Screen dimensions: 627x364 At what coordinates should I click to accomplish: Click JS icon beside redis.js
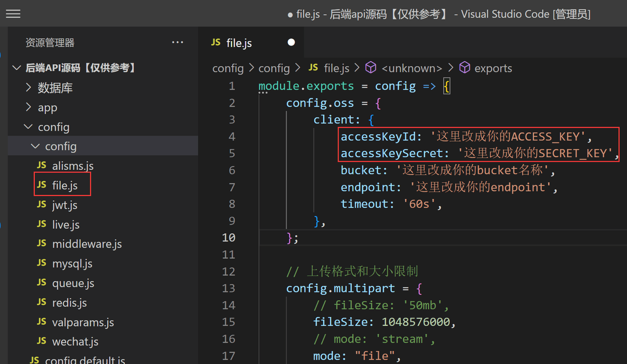(x=42, y=302)
